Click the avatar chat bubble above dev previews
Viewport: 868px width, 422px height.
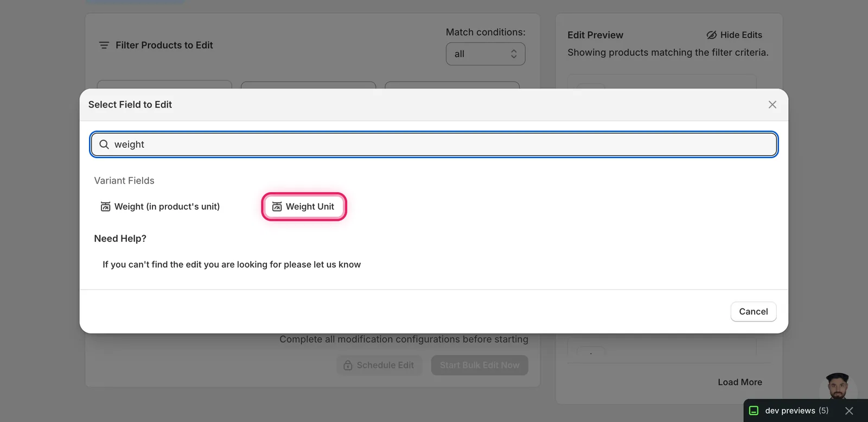[x=838, y=387]
